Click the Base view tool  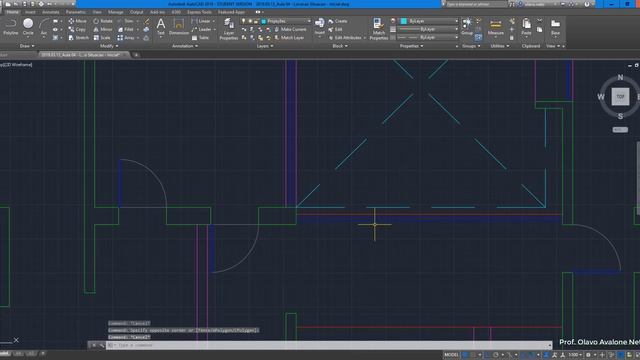point(555,27)
